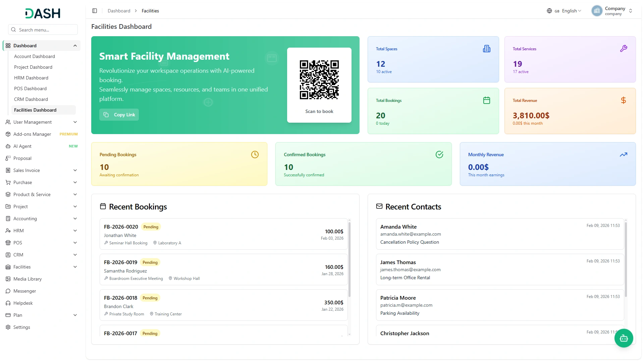This screenshot has height=362, width=644.
Task: Expand the Facilities sidebar menu
Action: (42, 267)
